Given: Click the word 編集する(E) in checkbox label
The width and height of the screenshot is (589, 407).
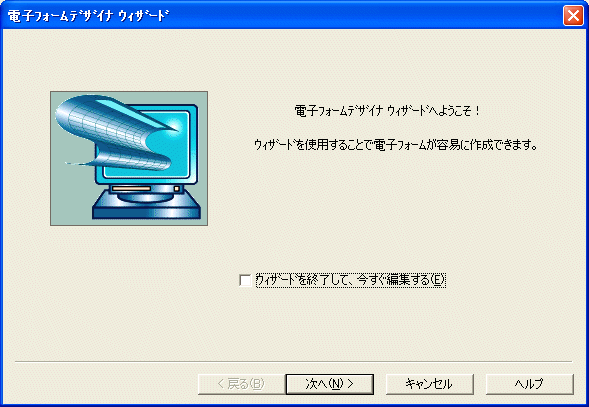Looking at the screenshot, I should pyautogui.click(x=416, y=280).
